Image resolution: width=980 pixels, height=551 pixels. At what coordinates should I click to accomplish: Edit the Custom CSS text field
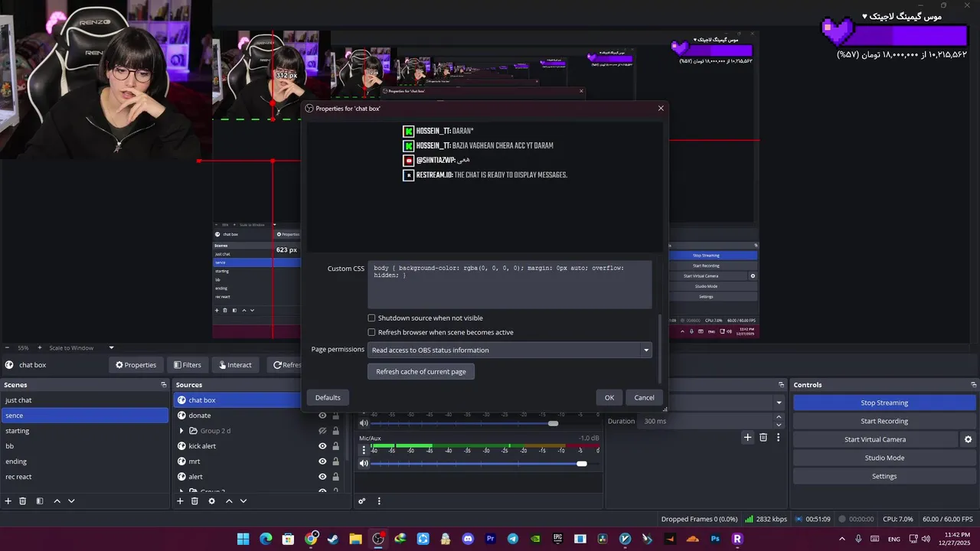coord(510,285)
